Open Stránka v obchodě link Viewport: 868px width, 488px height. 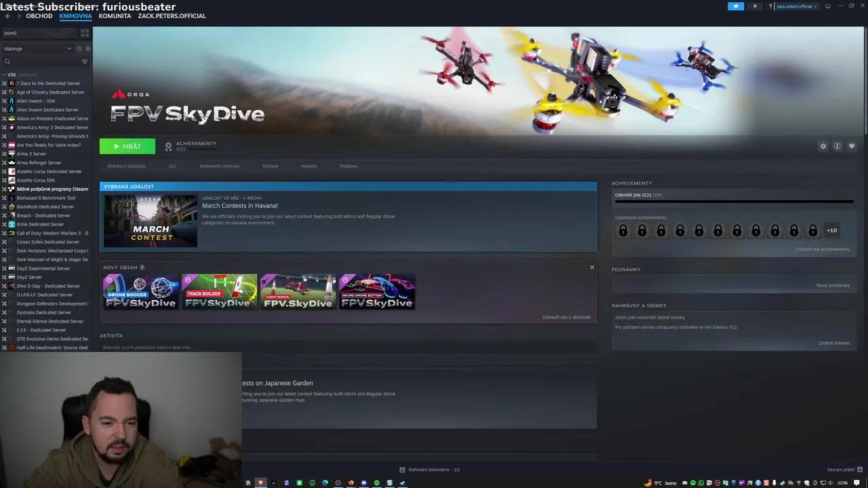(x=126, y=166)
